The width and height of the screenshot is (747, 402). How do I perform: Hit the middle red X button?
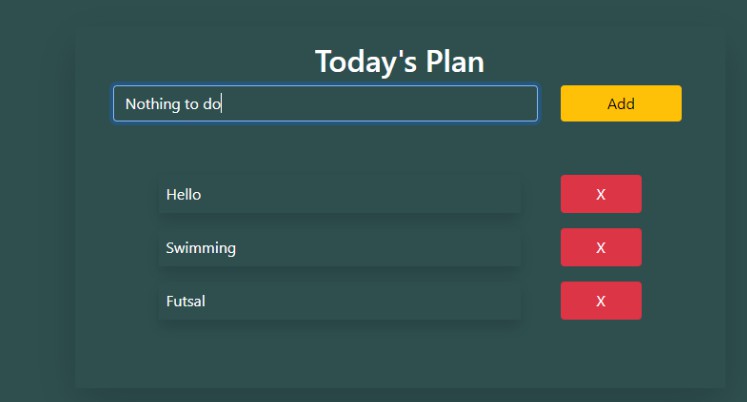(x=600, y=248)
